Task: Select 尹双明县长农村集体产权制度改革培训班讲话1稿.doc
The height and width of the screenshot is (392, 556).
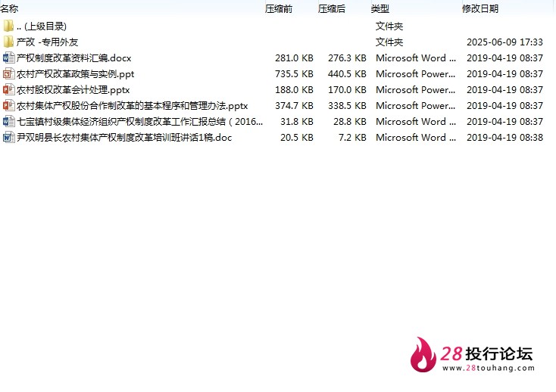Action: (124, 138)
